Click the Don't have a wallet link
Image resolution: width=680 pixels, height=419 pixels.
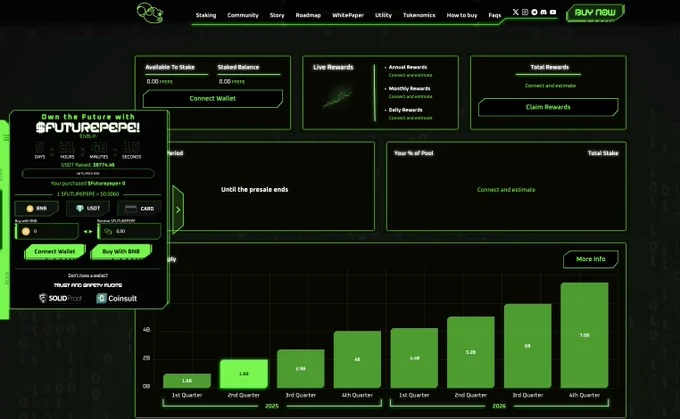point(88,275)
